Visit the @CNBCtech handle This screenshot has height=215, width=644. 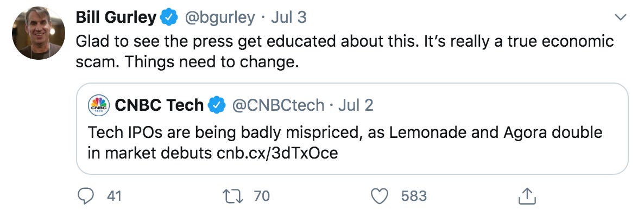click(278, 106)
